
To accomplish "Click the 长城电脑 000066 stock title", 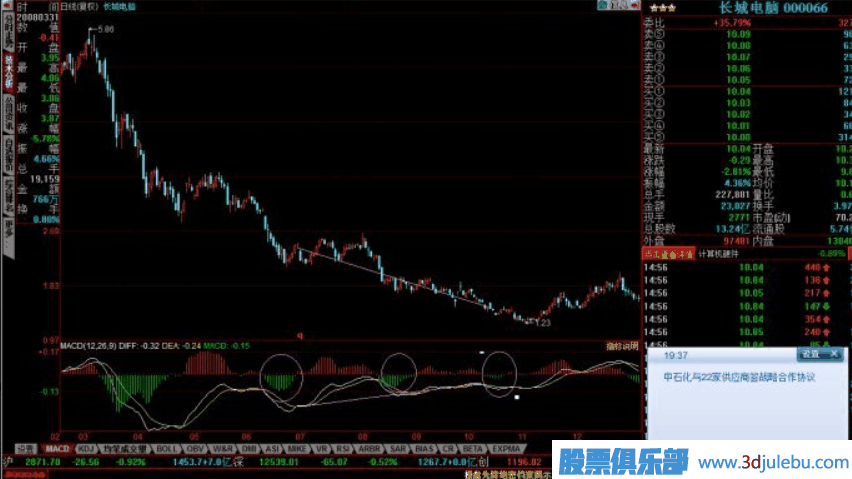I will click(773, 8).
